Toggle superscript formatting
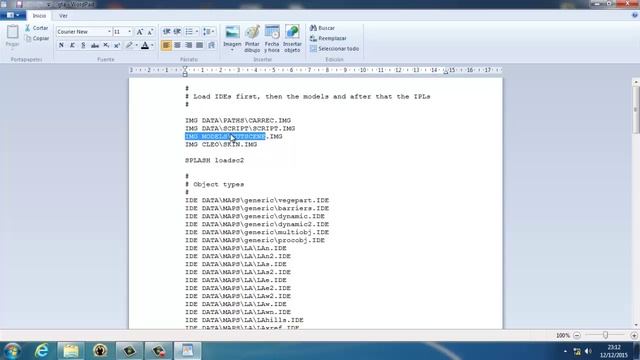The image size is (640, 360). pos(117,45)
